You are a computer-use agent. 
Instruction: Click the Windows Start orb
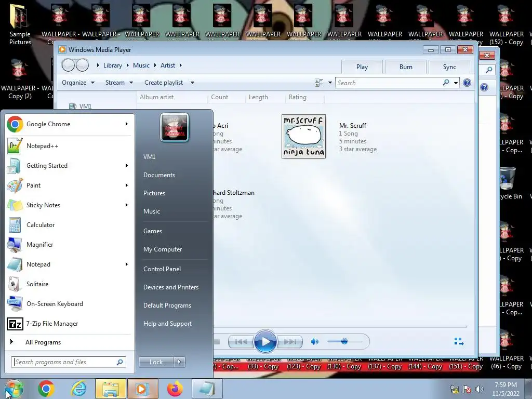(14, 389)
